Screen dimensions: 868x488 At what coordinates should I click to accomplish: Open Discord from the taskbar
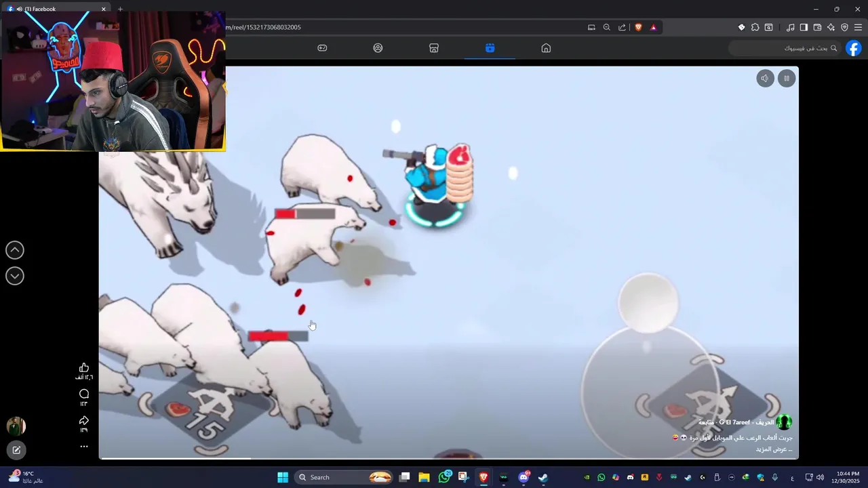pos(524,477)
